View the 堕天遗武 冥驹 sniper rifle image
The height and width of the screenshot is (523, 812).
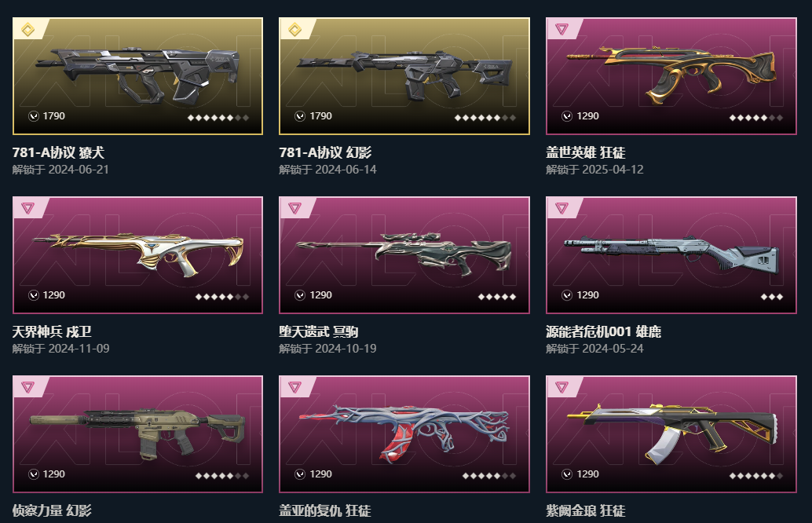pyautogui.click(x=404, y=254)
